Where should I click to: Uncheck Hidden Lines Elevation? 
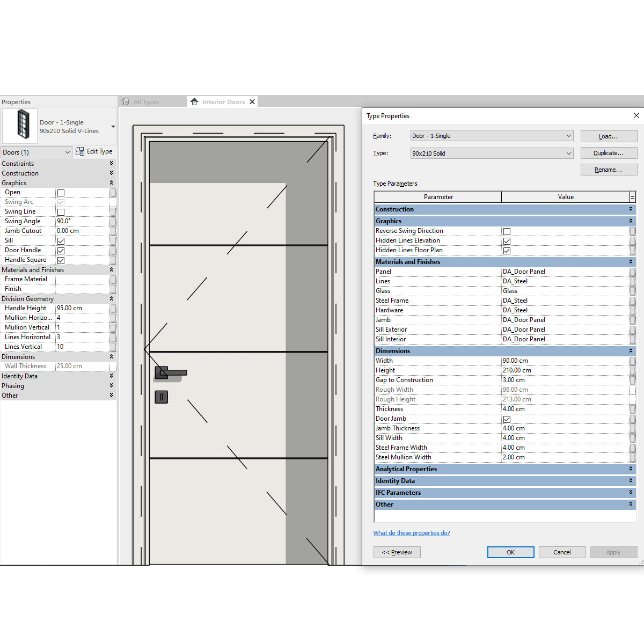pos(507,240)
